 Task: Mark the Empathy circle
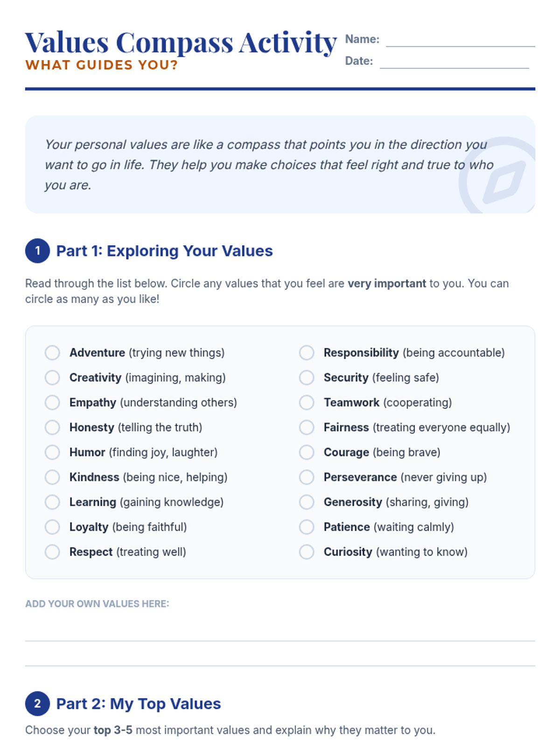click(52, 402)
